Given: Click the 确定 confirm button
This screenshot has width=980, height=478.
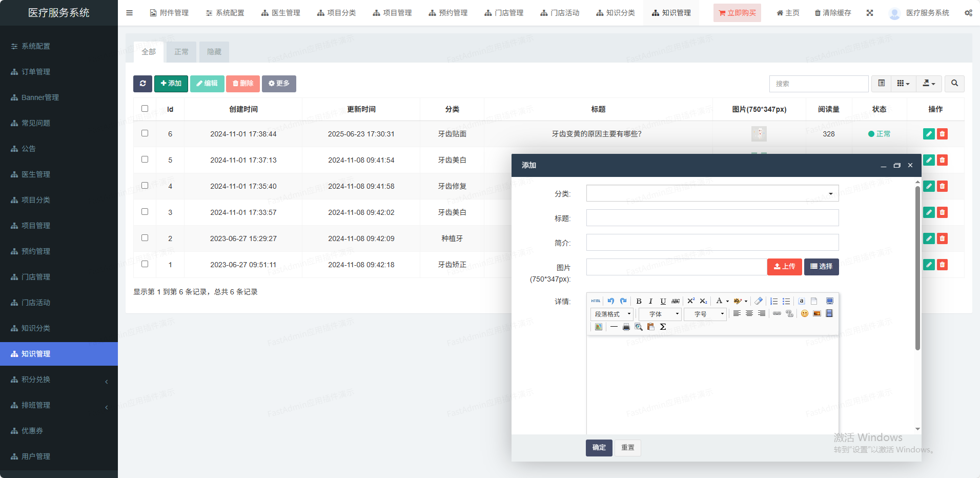Looking at the screenshot, I should pos(599,448).
